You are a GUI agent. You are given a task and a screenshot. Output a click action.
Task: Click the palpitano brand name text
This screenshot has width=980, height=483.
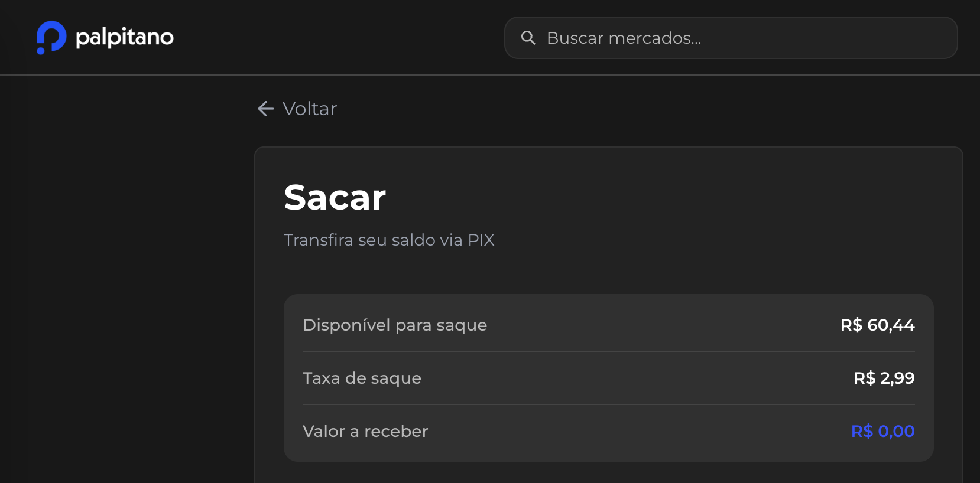(124, 37)
